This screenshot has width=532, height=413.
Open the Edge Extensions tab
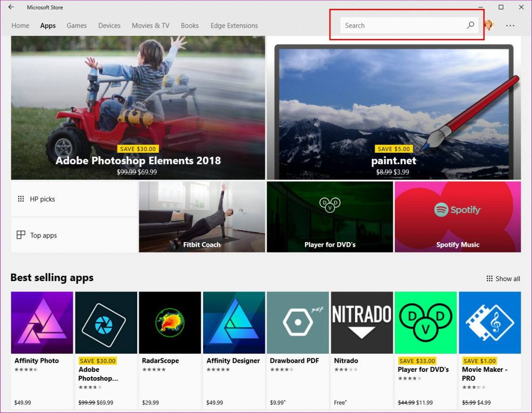pos(234,25)
